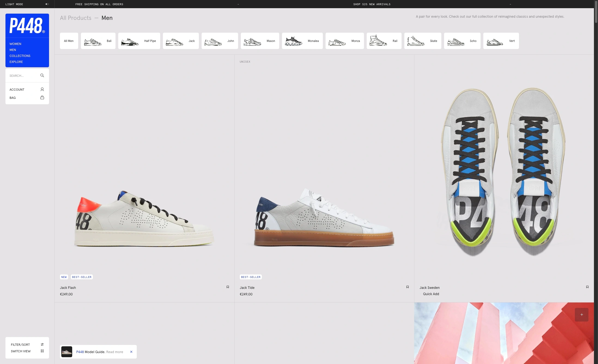The image size is (598, 364).
Task: Select the John model filter
Action: 220,41
